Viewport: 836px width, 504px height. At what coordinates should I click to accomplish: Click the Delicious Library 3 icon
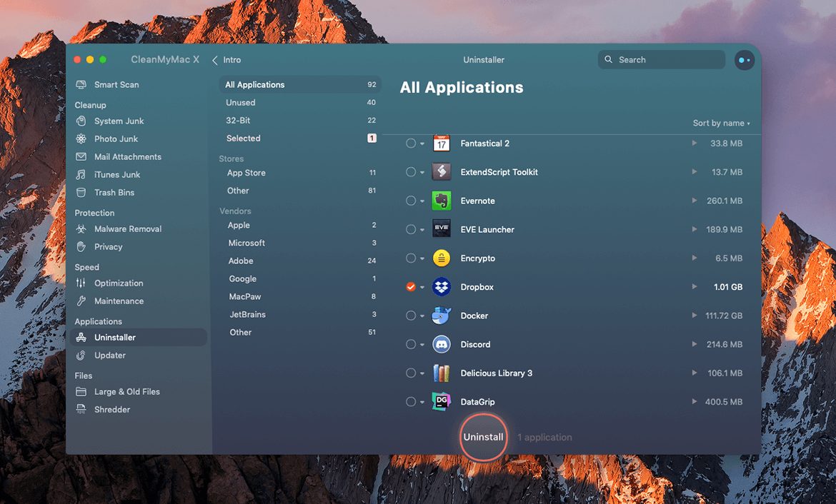point(442,373)
